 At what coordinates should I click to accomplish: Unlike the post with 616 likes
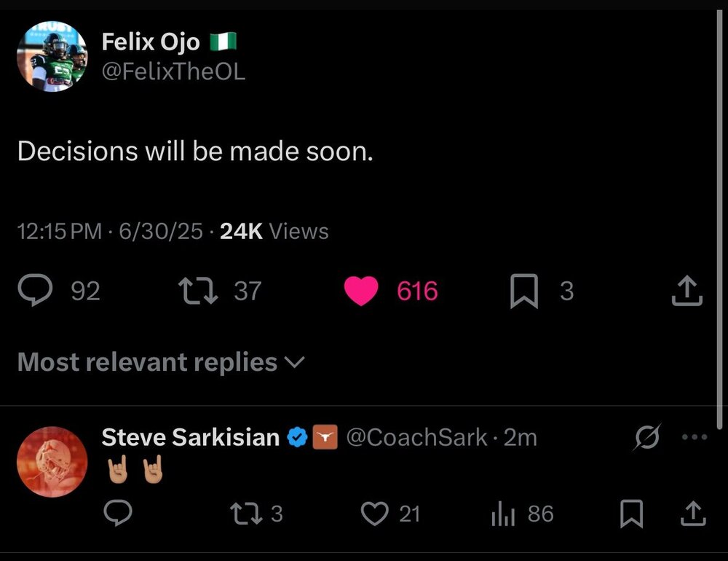(x=360, y=291)
